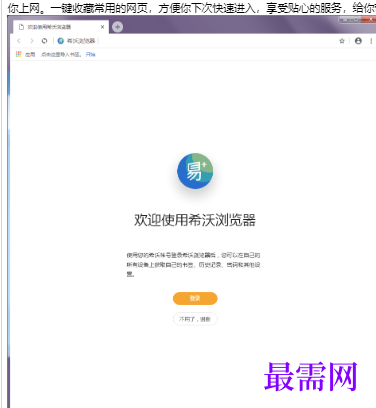Viewport: 376px width, 408px height.
Task: Open a new tab with the plus button
Action: coord(117,27)
